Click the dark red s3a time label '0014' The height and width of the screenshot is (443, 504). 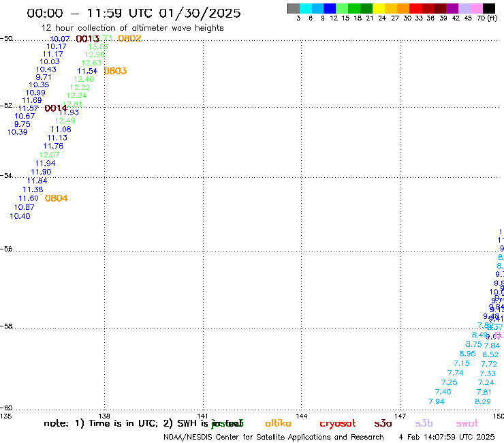56,108
